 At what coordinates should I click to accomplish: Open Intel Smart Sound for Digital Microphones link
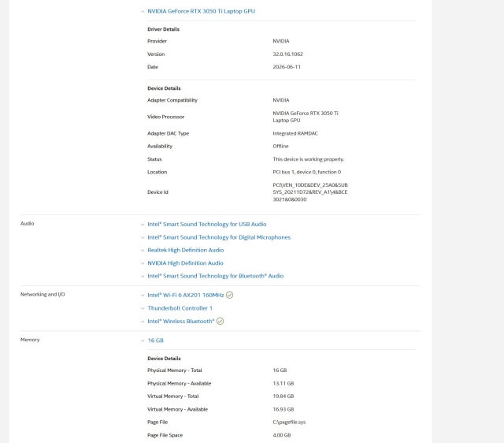coord(219,237)
